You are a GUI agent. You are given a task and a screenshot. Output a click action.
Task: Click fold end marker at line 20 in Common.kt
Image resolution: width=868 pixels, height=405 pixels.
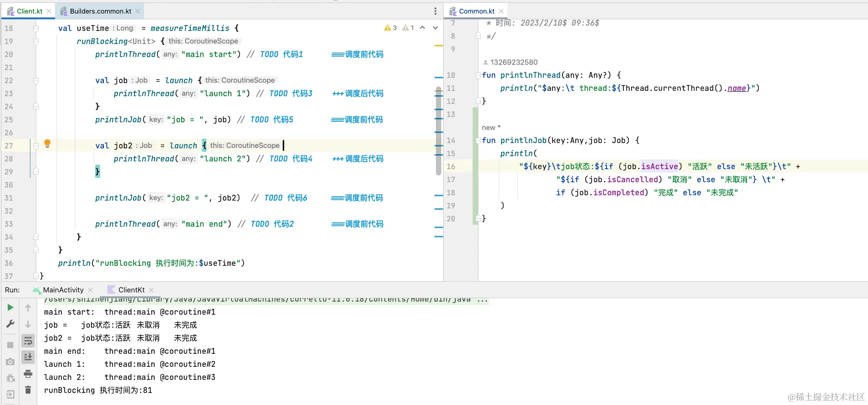(x=478, y=219)
